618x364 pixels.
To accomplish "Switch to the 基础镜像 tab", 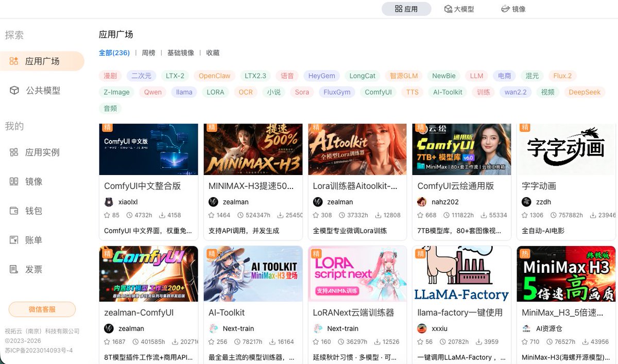I will (x=181, y=53).
